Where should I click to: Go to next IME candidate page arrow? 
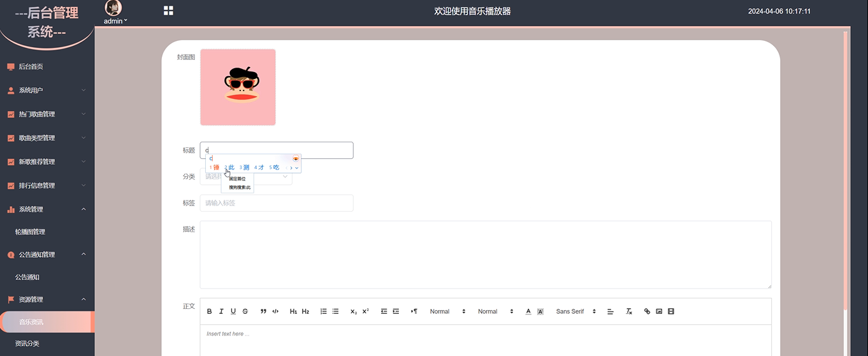pyautogui.click(x=291, y=167)
